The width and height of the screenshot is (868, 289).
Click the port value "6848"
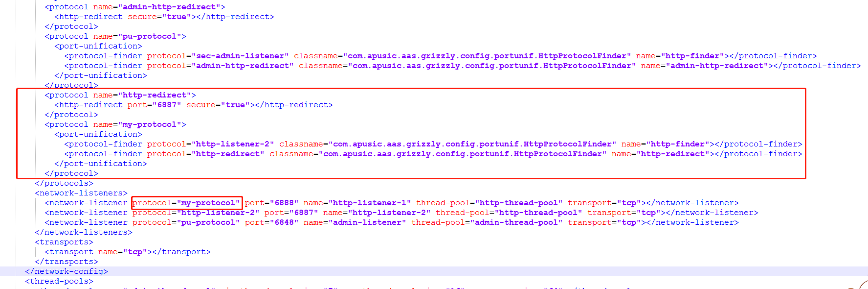(x=284, y=222)
